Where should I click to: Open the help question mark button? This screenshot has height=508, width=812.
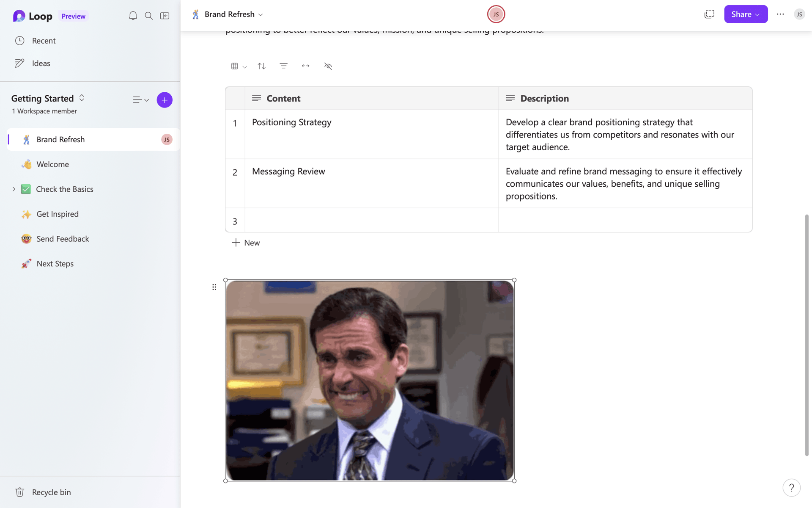(791, 488)
